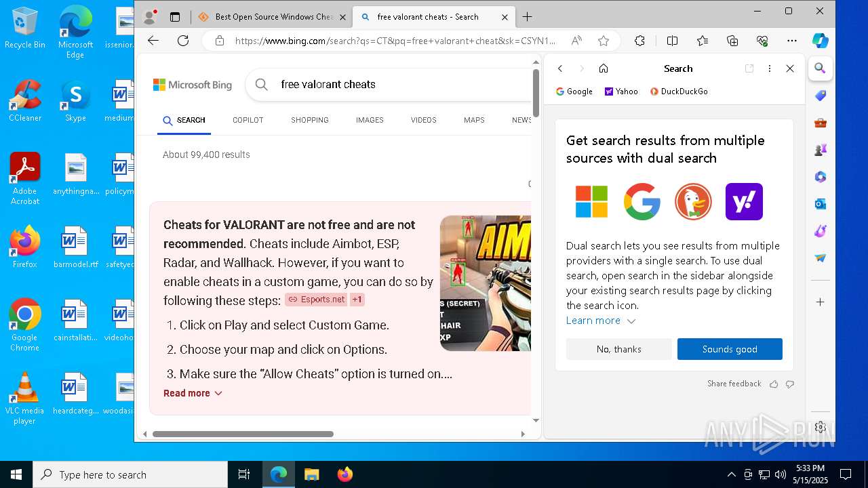The width and height of the screenshot is (868, 488).
Task: Open more options in the Search pane
Action: [770, 68]
